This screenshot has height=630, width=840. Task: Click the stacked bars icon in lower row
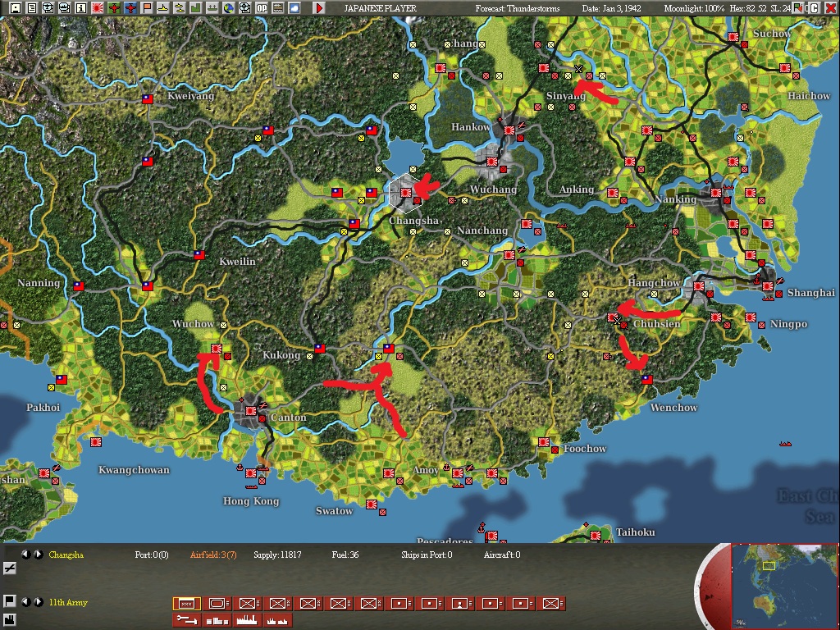coord(217,620)
